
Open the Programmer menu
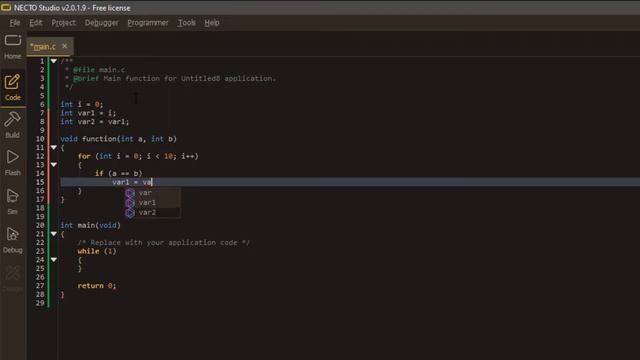(x=148, y=23)
